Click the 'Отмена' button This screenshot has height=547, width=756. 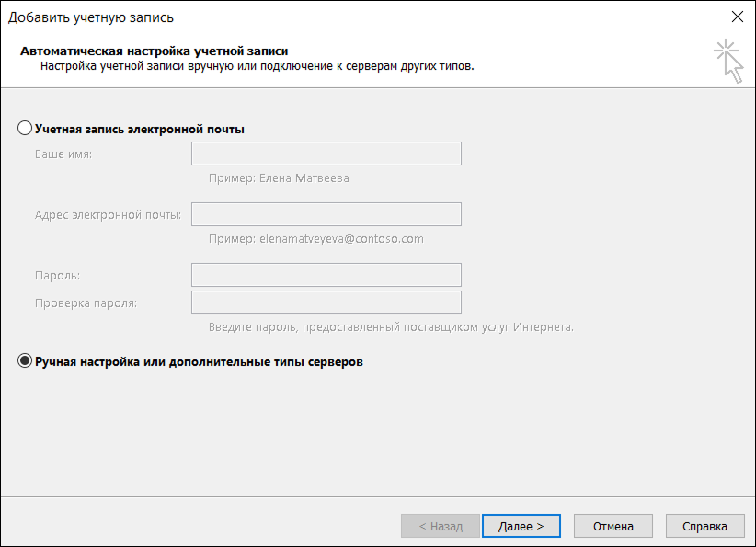point(613,526)
